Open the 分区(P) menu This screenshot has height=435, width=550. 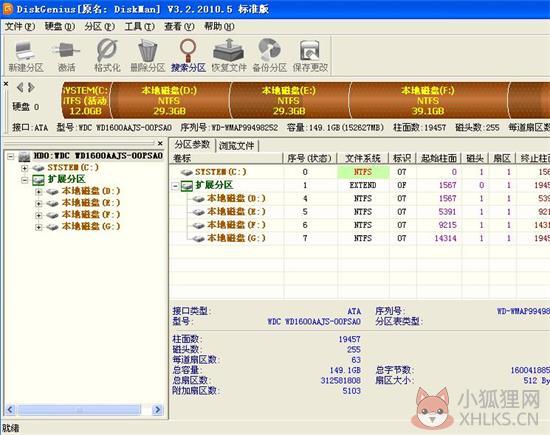tap(100, 26)
